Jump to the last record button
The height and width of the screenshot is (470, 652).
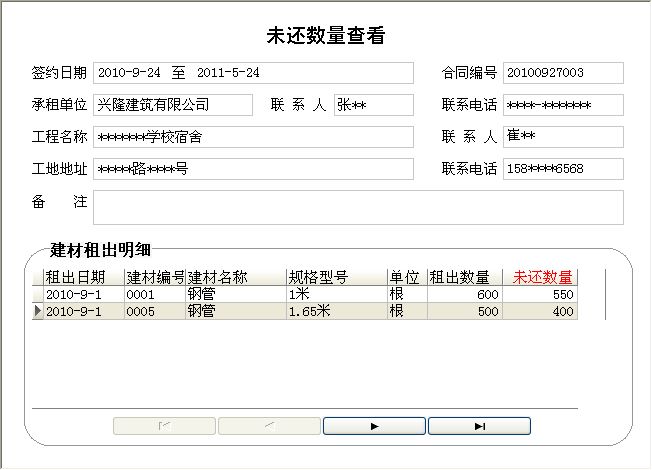point(479,426)
